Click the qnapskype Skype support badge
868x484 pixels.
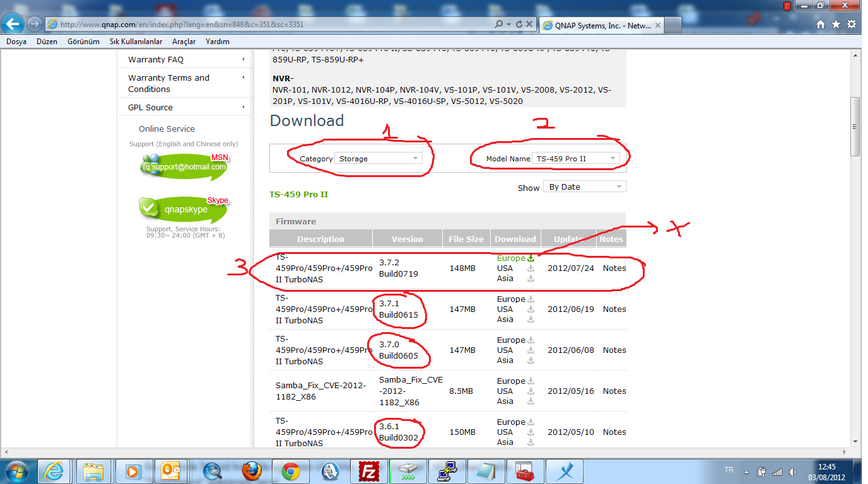(184, 209)
